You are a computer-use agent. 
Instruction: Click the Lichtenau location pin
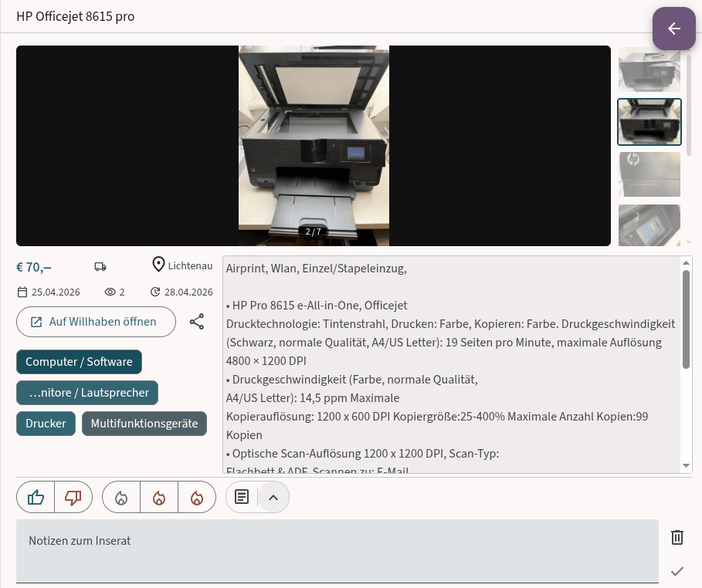158,265
